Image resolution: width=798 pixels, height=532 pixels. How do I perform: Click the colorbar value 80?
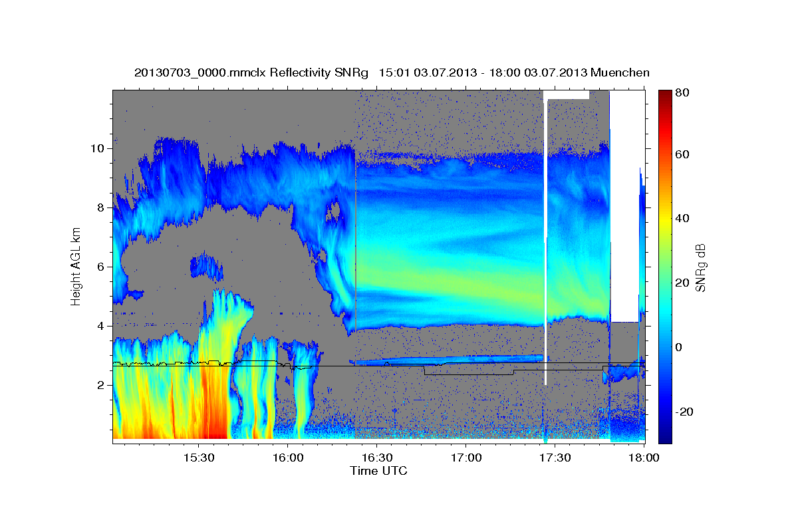[684, 93]
